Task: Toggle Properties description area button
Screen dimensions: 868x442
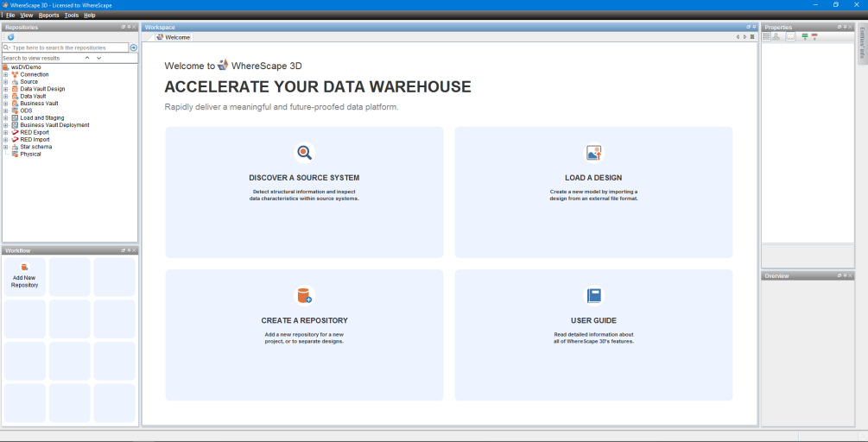Action: [x=790, y=36]
